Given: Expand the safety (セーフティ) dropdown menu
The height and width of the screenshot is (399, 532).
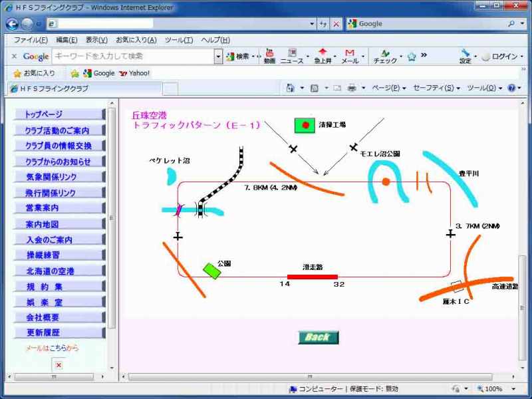Looking at the screenshot, I should point(436,88).
